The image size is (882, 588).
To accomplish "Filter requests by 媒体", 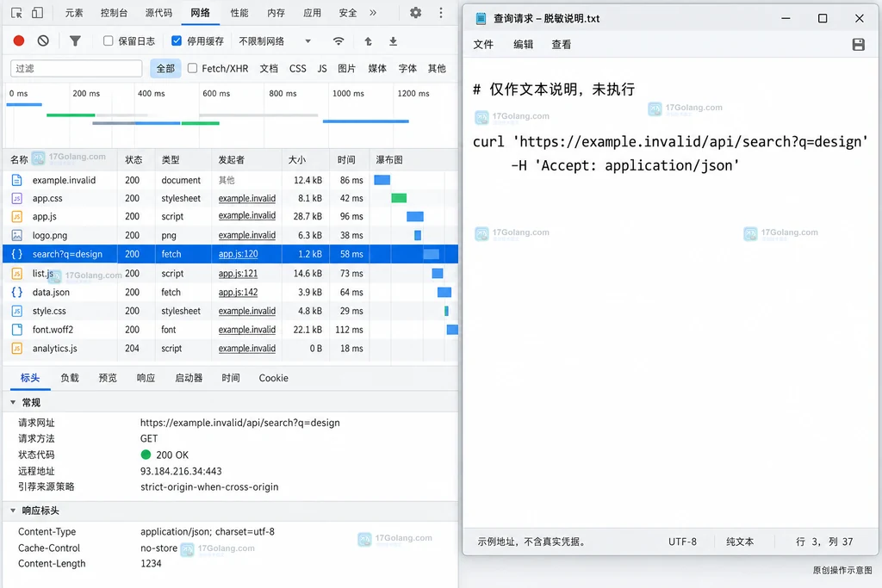I will pyautogui.click(x=377, y=69).
